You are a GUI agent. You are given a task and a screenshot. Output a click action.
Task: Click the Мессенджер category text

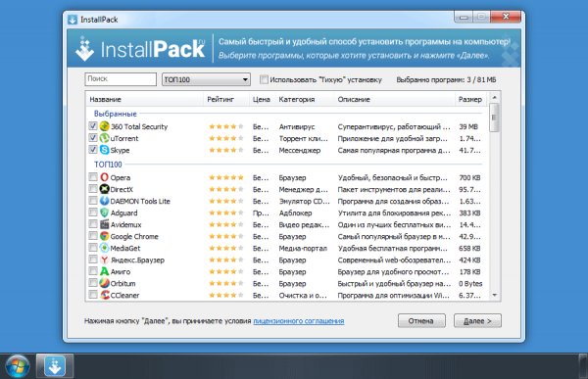[x=300, y=150]
